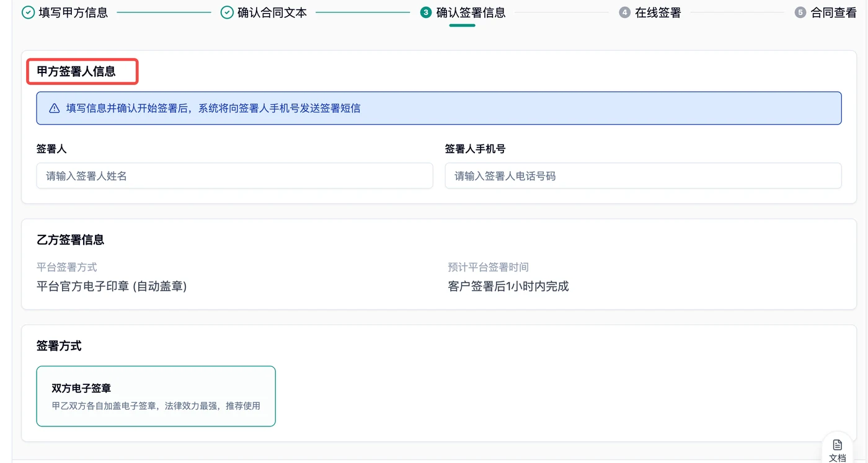Click the 确认合同文本 completed step checkmark icon
This screenshot has height=463, width=868.
click(x=228, y=12)
